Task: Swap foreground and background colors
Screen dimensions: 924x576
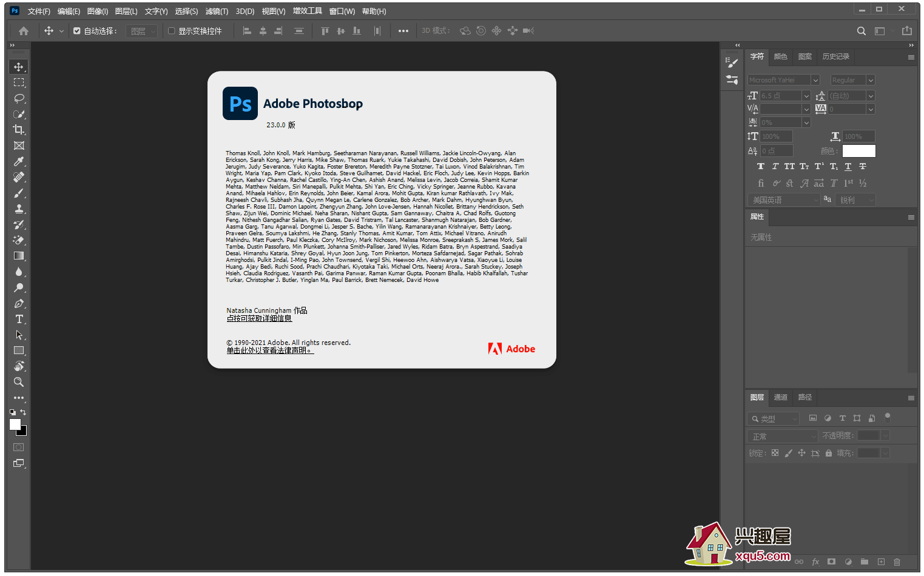Action: pos(23,412)
